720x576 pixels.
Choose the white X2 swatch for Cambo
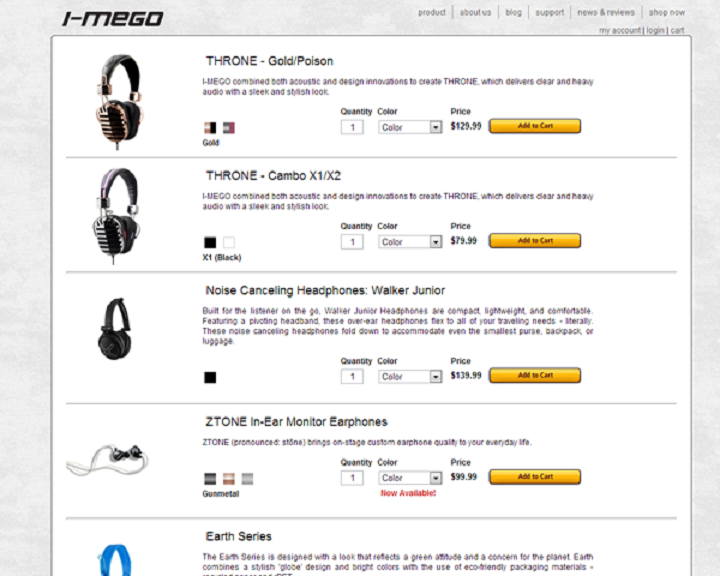click(229, 242)
